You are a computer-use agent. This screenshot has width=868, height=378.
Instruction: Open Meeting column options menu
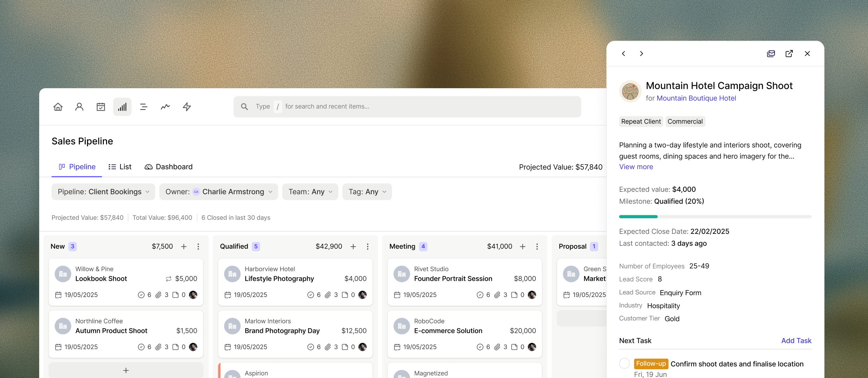(x=537, y=247)
